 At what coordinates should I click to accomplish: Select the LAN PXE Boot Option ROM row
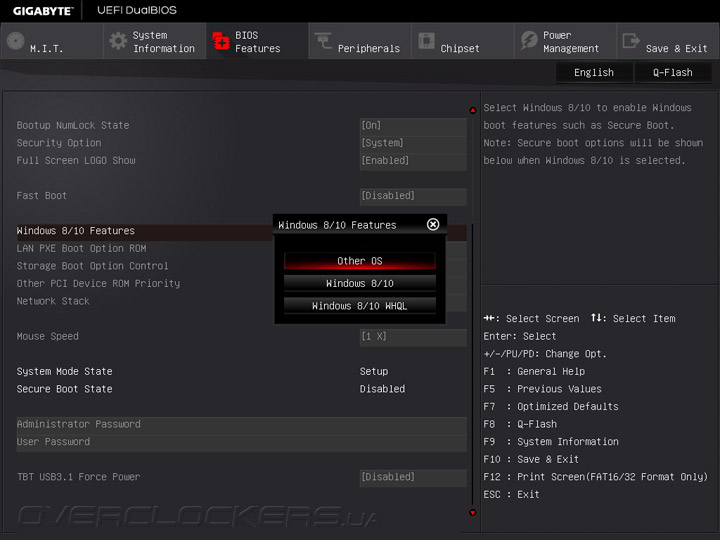pyautogui.click(x=145, y=248)
